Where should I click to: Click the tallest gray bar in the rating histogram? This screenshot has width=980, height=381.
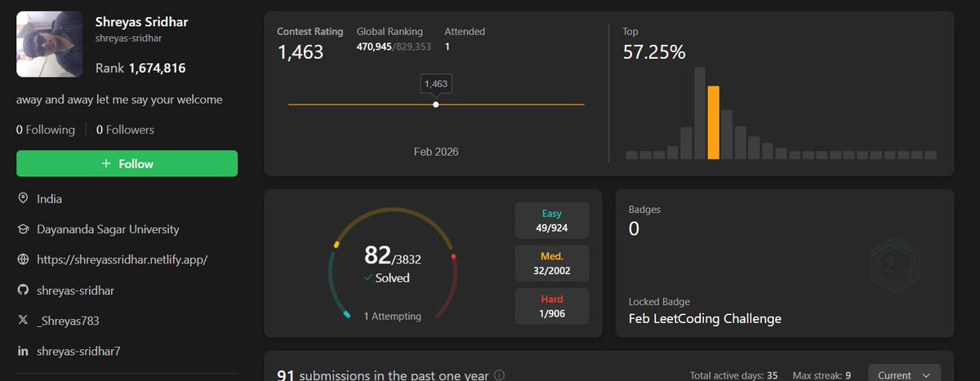[700, 113]
